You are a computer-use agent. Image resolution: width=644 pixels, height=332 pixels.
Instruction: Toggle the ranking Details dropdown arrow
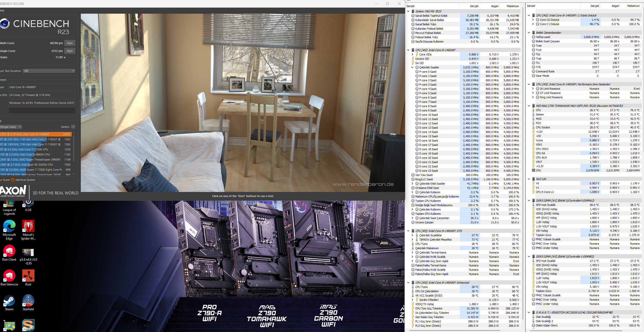click(x=73, y=127)
